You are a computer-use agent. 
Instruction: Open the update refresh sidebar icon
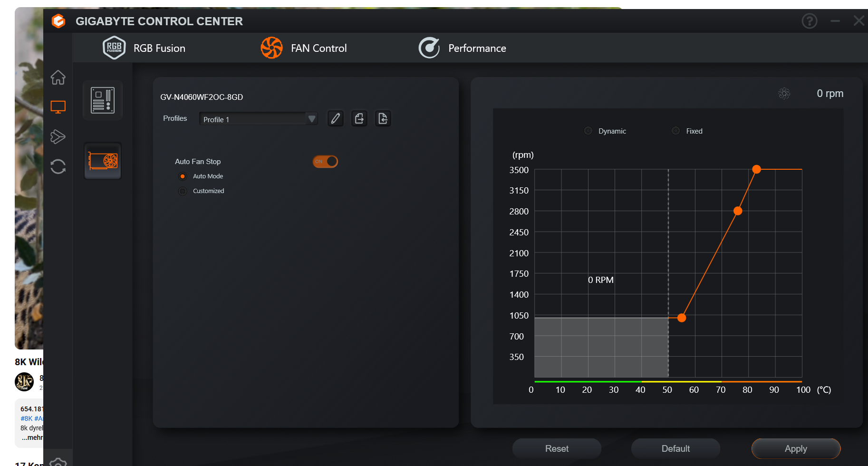pos(58,166)
